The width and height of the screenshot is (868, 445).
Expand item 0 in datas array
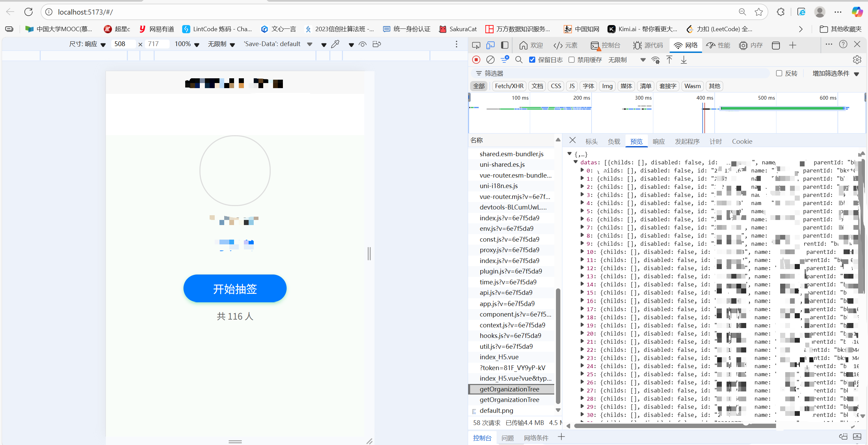[582, 170]
